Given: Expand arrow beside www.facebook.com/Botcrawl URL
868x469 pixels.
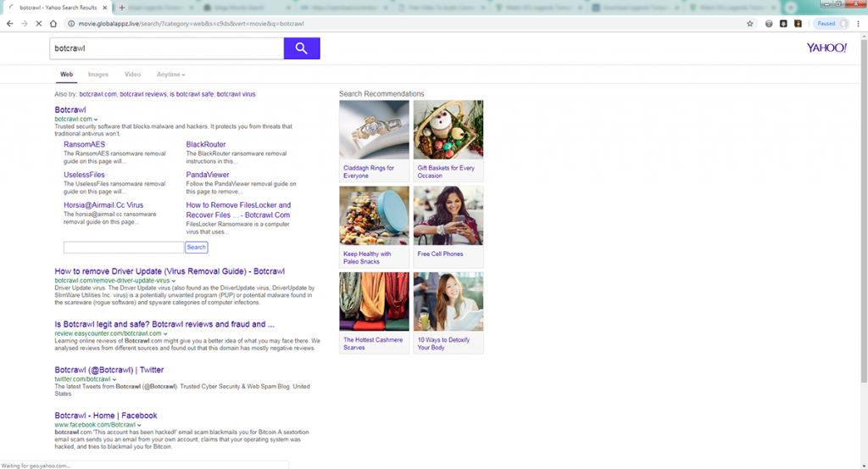Looking at the screenshot, I should (140, 425).
